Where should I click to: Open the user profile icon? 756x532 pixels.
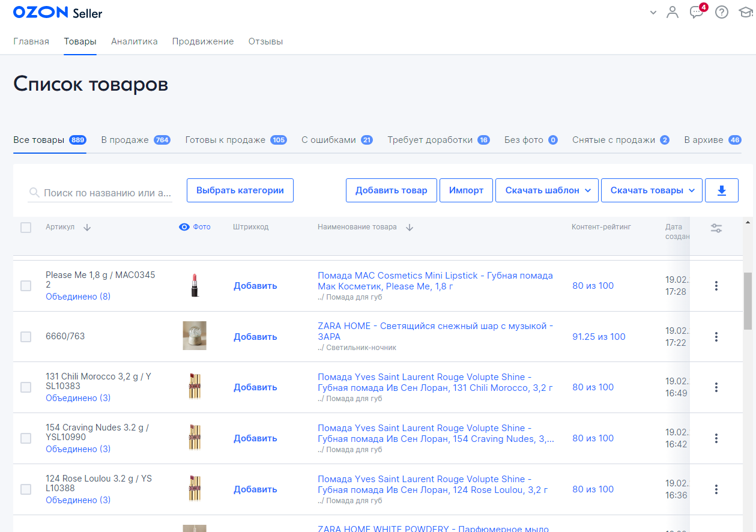[x=673, y=12]
